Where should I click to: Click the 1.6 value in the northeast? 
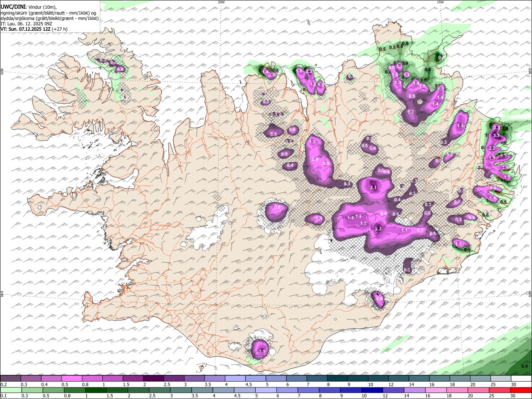pos(460,126)
